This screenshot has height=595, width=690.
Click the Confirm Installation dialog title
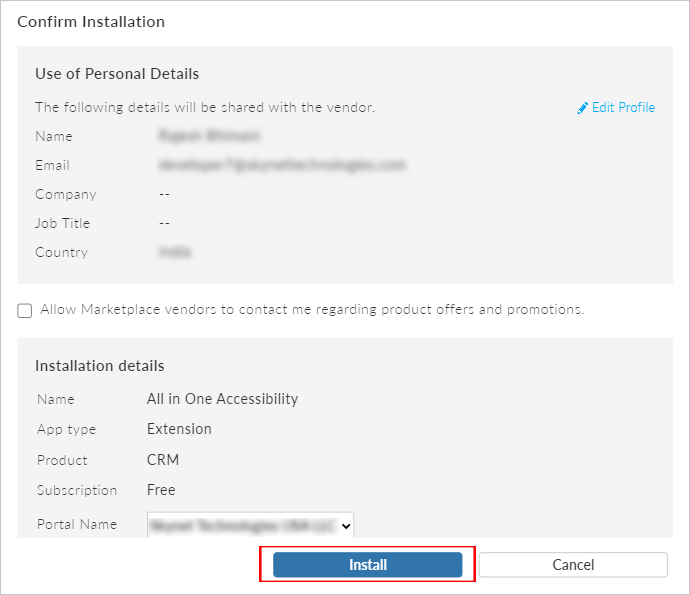(91, 21)
